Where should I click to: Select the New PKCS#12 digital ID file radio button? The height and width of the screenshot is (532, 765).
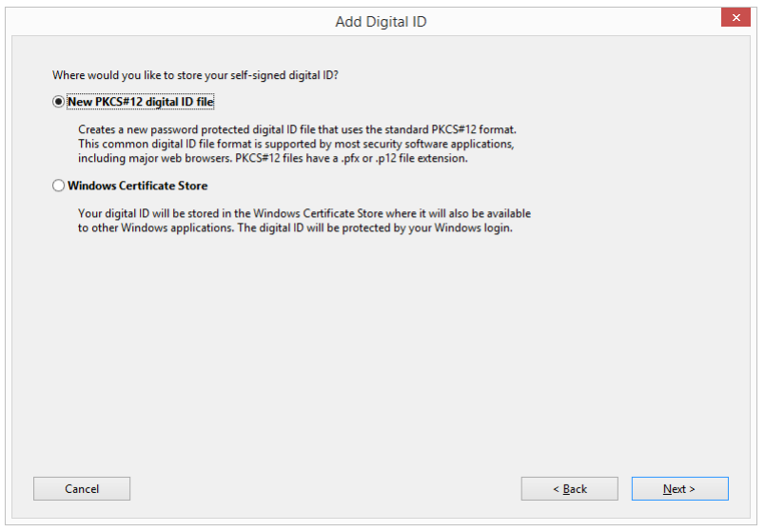tap(59, 102)
